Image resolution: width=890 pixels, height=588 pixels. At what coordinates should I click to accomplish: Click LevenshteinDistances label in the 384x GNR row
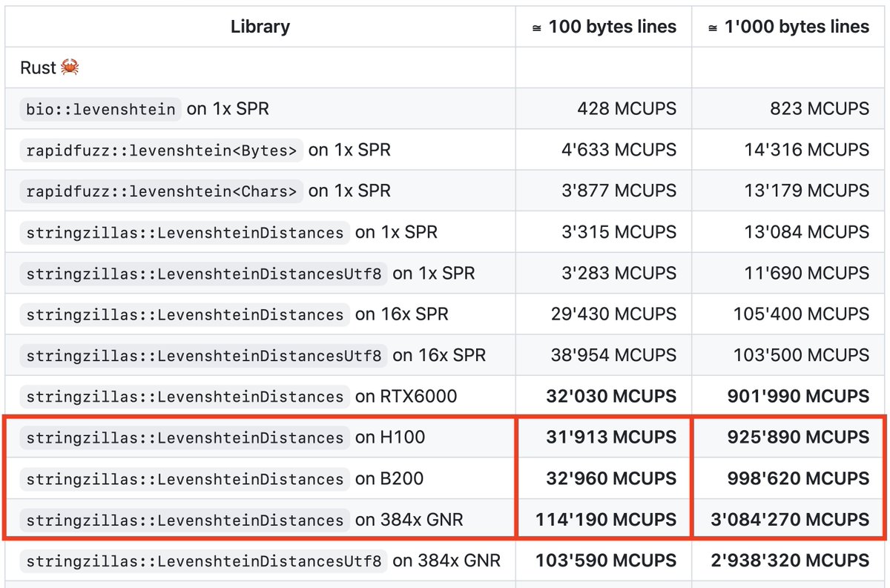tap(185, 521)
